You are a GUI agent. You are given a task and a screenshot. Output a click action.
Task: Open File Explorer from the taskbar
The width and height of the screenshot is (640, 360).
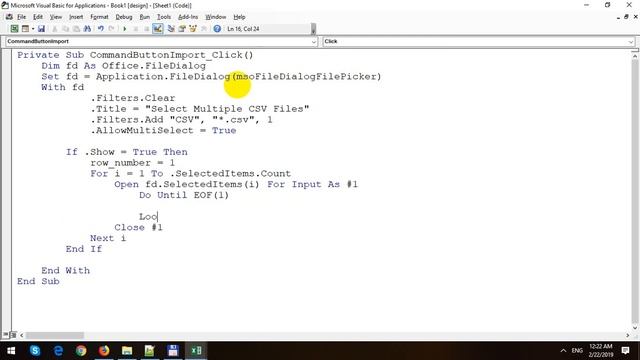(127, 351)
